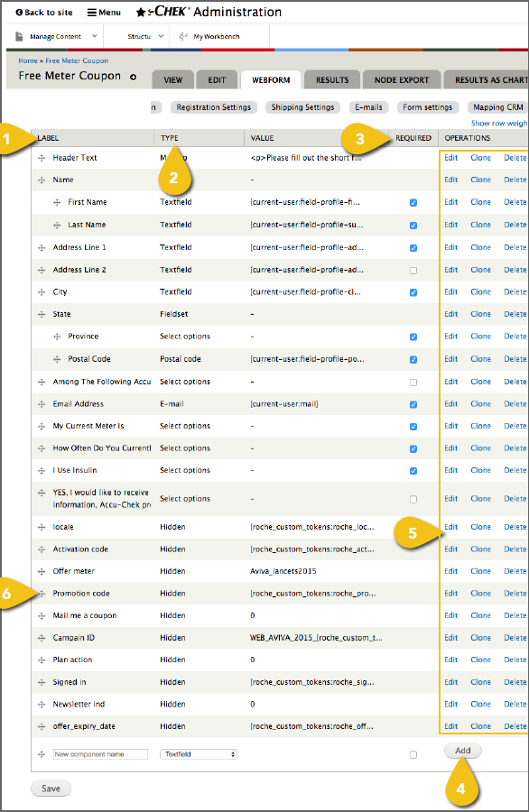
Task: Expand the Manage Content dropdown arrow
Action: click(x=94, y=36)
